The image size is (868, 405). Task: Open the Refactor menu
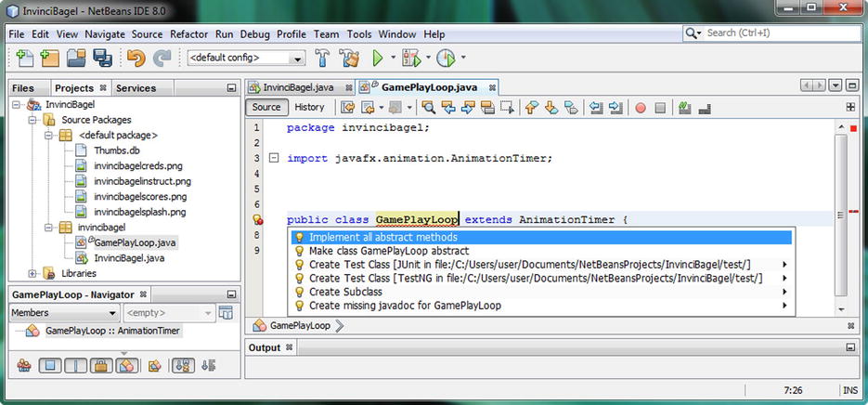click(x=188, y=34)
